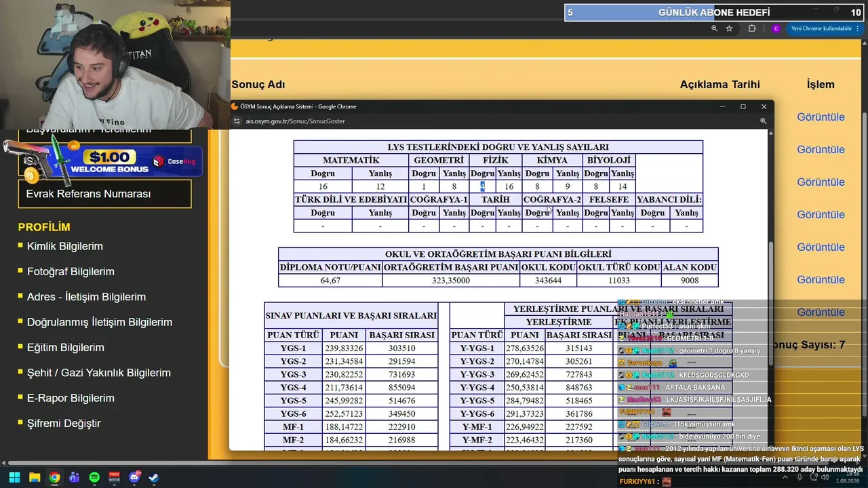Click the value 323,35000
This screenshot has height=488, width=868.
coord(450,280)
